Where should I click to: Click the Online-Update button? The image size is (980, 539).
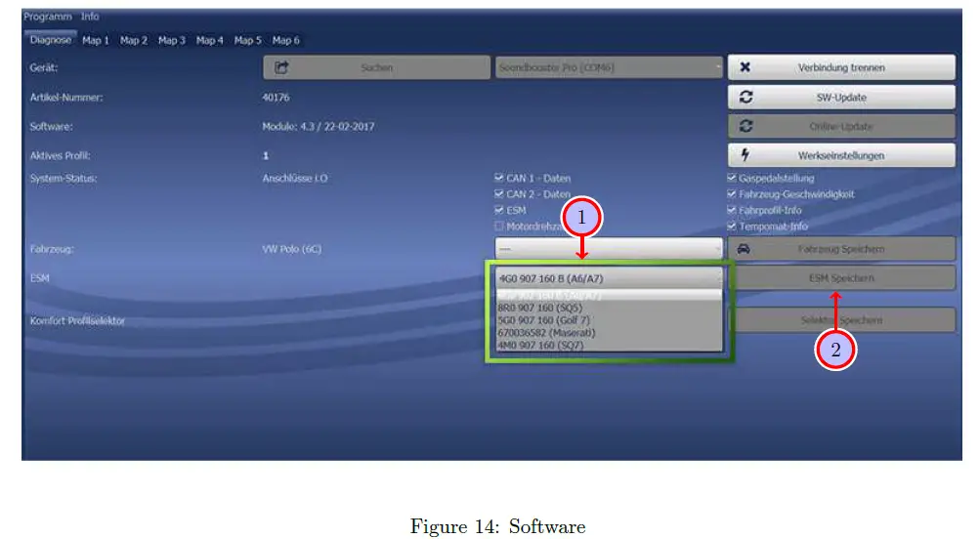coord(841,126)
